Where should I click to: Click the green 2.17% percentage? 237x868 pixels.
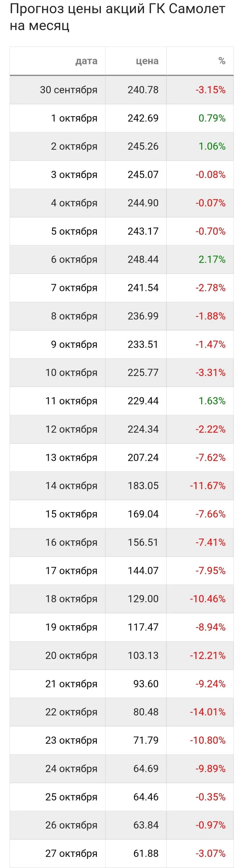click(212, 260)
